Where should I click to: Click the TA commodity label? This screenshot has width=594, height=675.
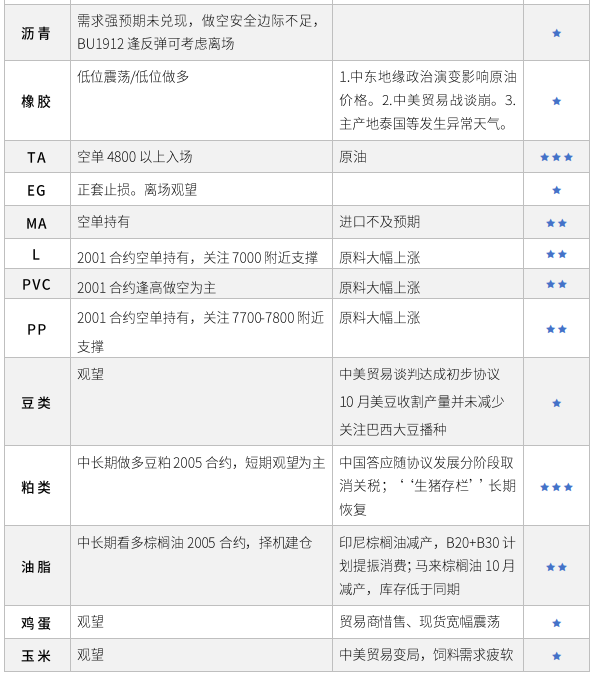(x=36, y=158)
